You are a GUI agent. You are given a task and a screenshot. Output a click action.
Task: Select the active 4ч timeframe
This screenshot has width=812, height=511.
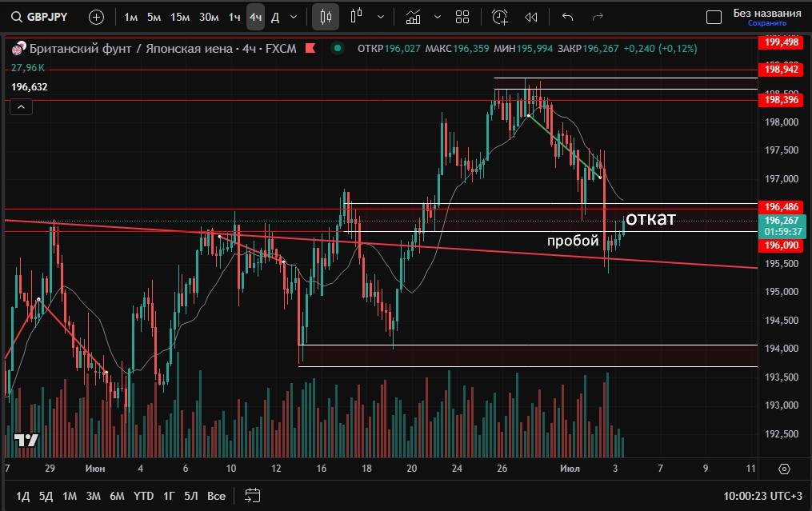tap(255, 17)
